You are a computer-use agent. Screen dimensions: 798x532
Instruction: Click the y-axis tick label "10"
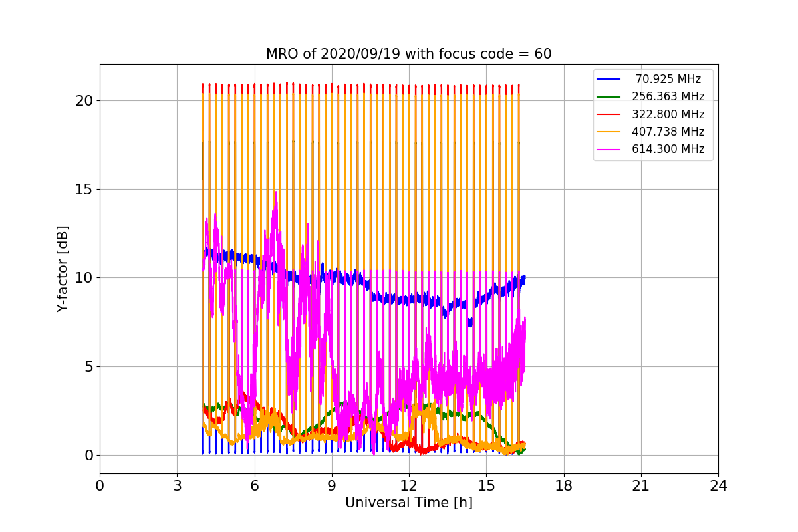pyautogui.click(x=85, y=278)
